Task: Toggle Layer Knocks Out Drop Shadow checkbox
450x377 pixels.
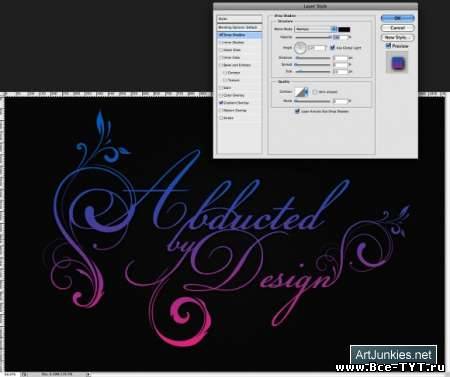Action: tap(297, 111)
